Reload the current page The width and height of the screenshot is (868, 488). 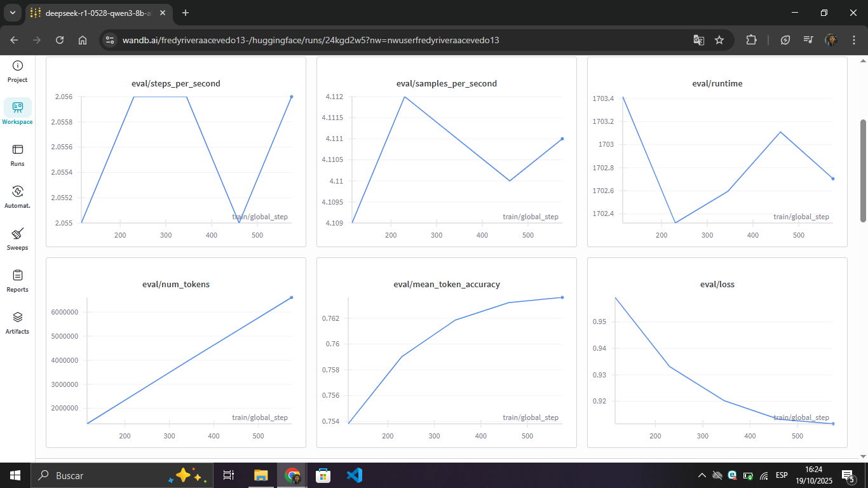coord(59,39)
